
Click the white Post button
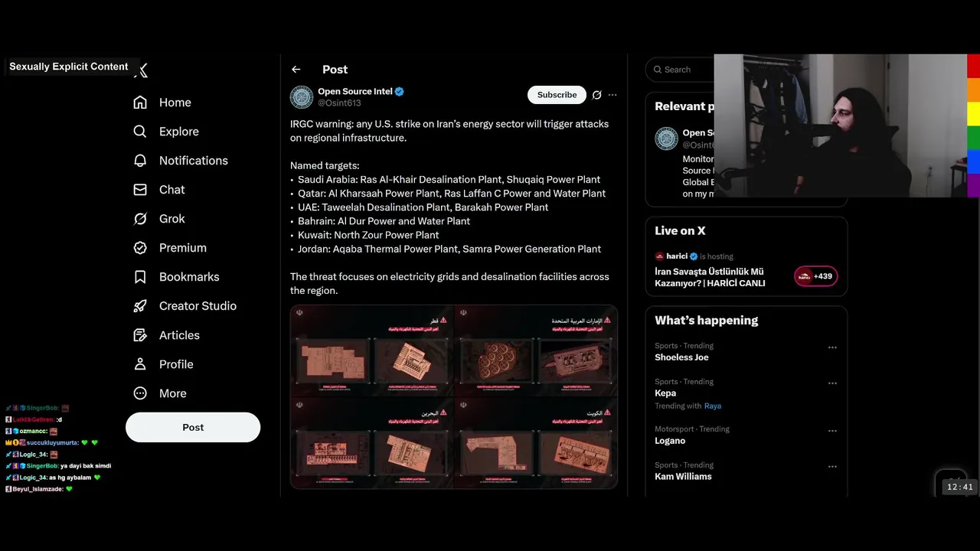[193, 427]
